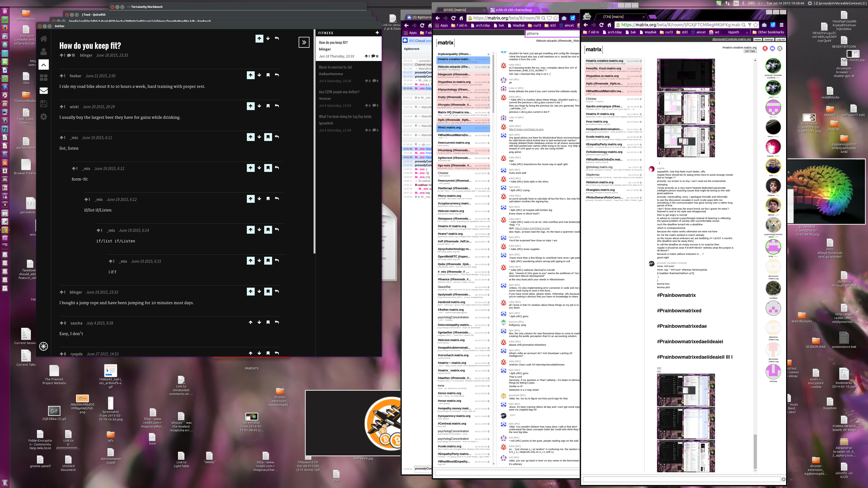Toggle upvote on wiski's beer comment
Viewport: 868px width, 488px height.
250,106
